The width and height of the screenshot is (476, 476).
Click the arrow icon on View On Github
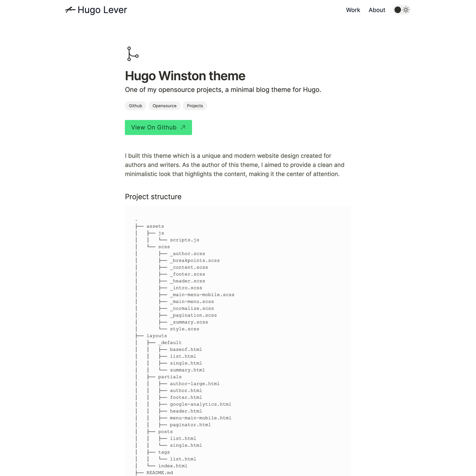pos(183,127)
